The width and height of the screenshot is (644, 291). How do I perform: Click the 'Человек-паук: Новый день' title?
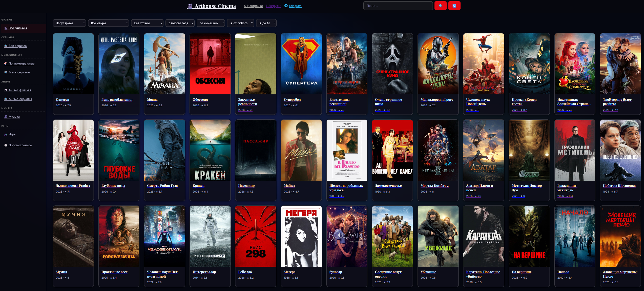(x=478, y=102)
